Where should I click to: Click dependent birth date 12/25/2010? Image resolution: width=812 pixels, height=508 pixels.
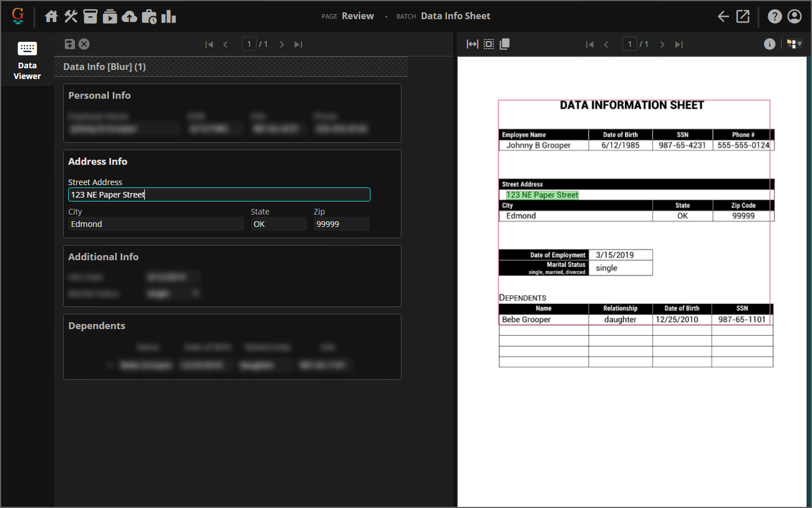(677, 319)
